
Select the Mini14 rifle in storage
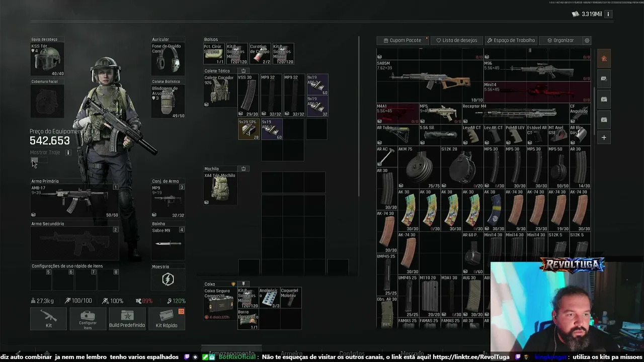click(537, 92)
